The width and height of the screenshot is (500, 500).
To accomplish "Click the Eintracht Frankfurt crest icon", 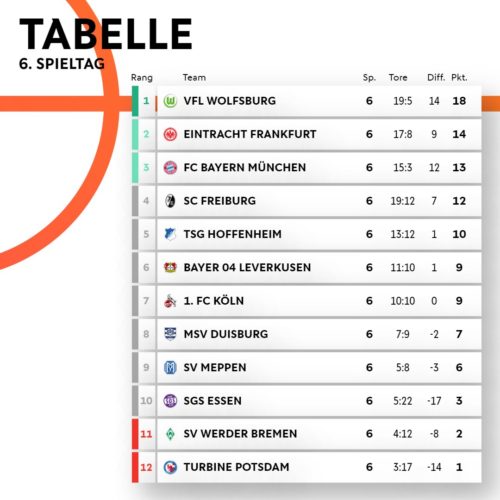I will click(x=170, y=134).
